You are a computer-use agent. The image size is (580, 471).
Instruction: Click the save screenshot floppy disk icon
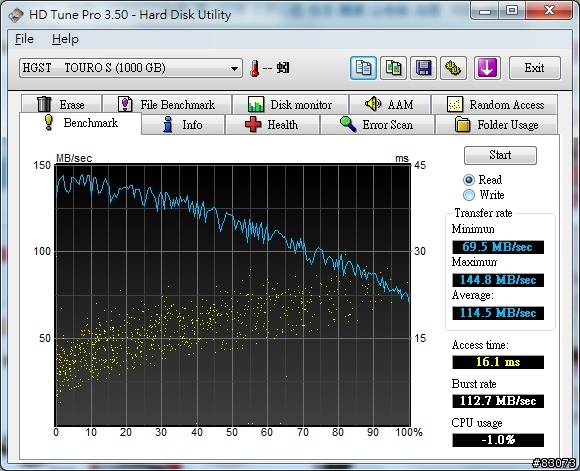423,68
